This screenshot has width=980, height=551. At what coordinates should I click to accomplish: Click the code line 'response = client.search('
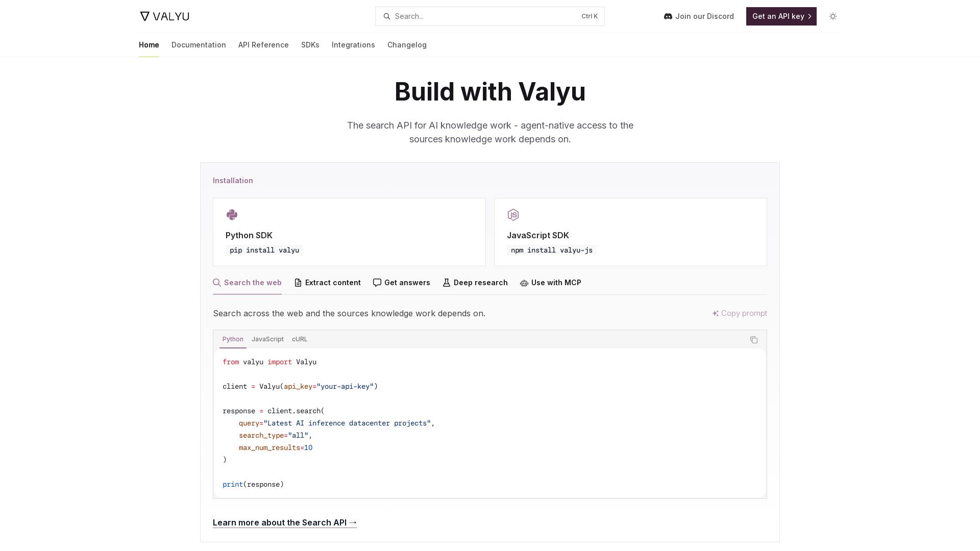tap(274, 411)
